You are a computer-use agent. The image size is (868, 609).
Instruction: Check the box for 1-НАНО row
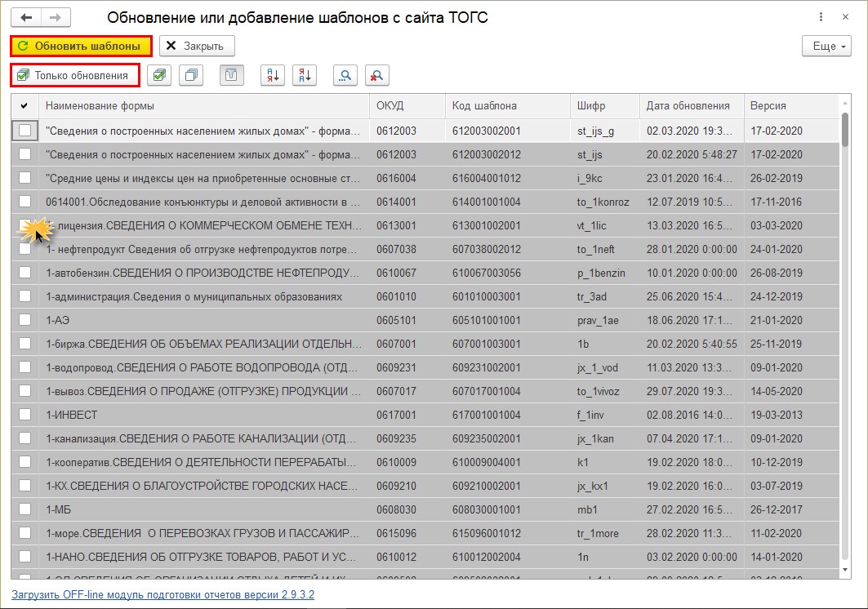25,557
